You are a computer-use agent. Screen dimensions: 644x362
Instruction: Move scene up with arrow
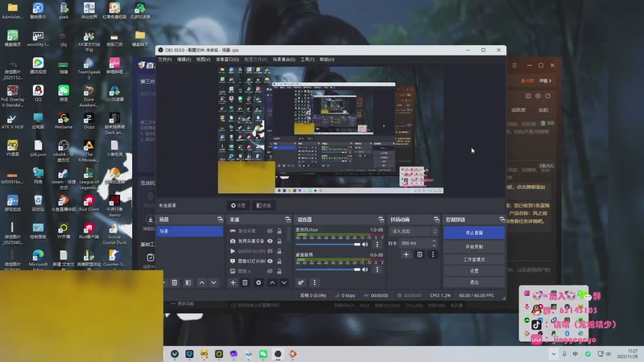tap(202, 282)
